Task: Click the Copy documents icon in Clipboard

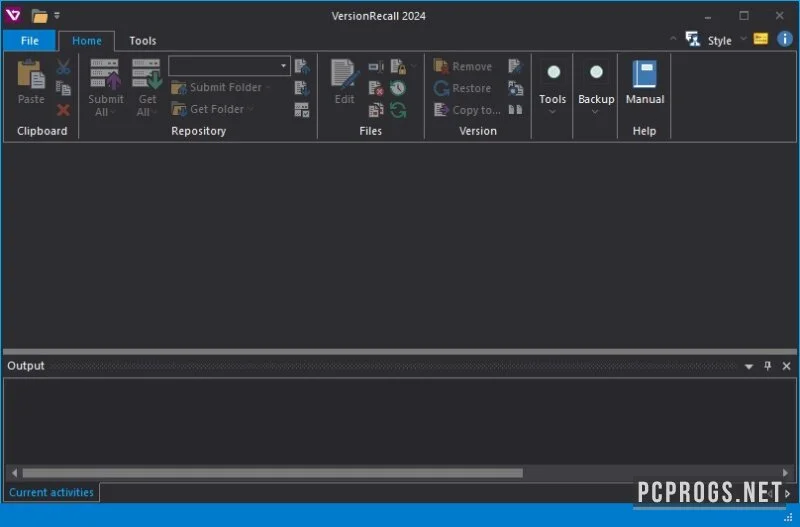Action: [x=63, y=88]
